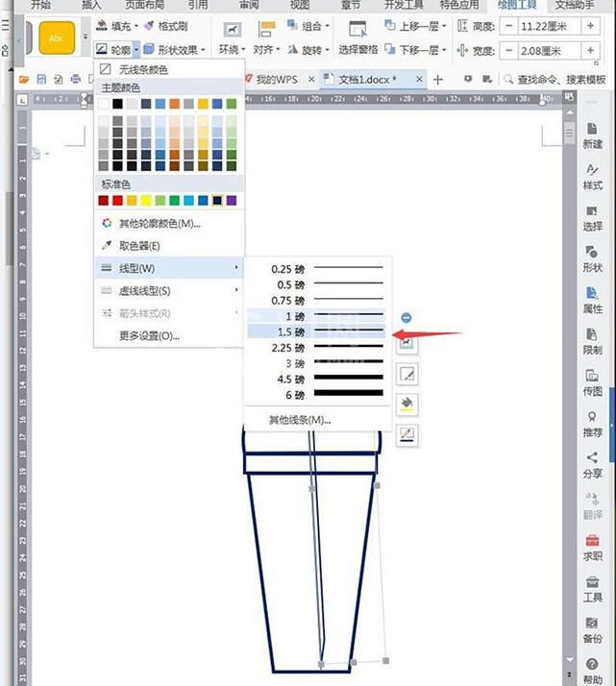This screenshot has height=686, width=616.
Task: Click 新建 icon in right sidebar
Action: (x=592, y=128)
